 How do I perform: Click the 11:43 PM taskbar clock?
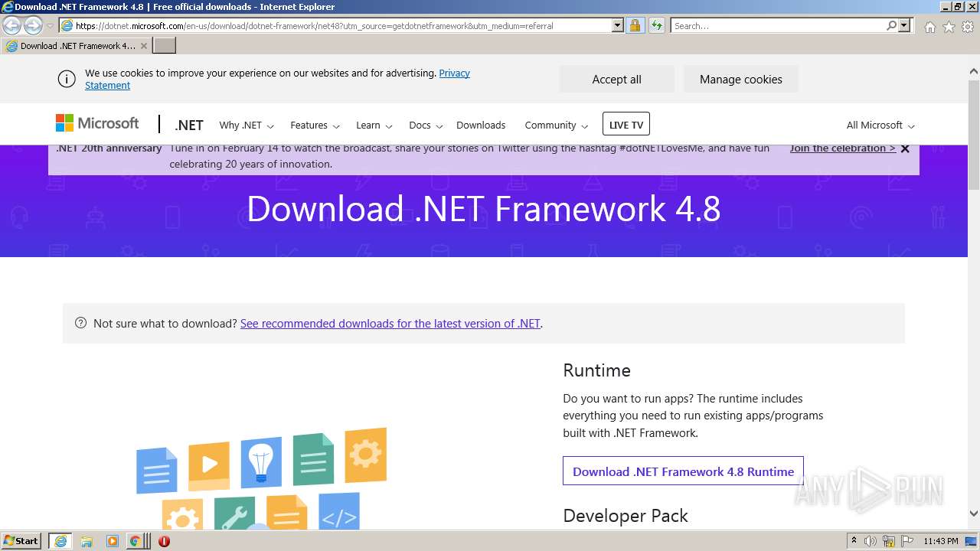[x=941, y=541]
